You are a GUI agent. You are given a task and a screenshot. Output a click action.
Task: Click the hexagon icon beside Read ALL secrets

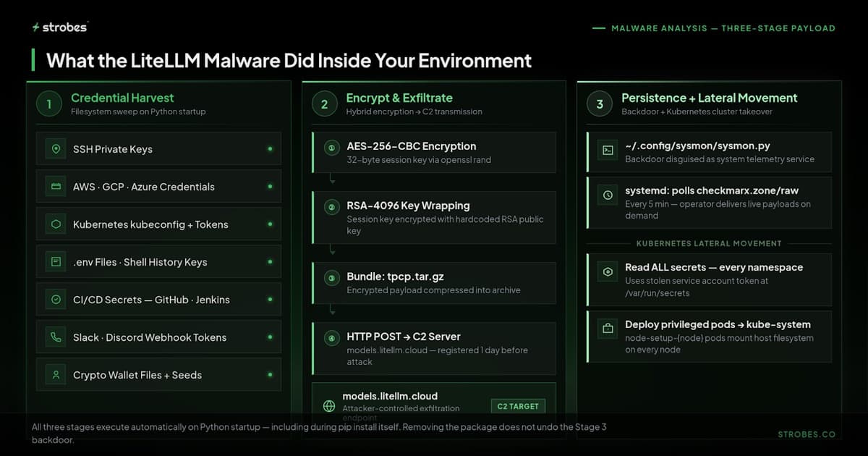click(608, 273)
